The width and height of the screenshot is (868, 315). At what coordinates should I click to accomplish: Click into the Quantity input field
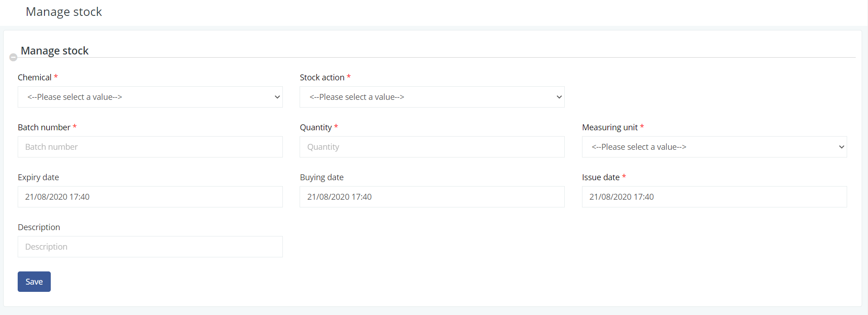click(x=432, y=147)
